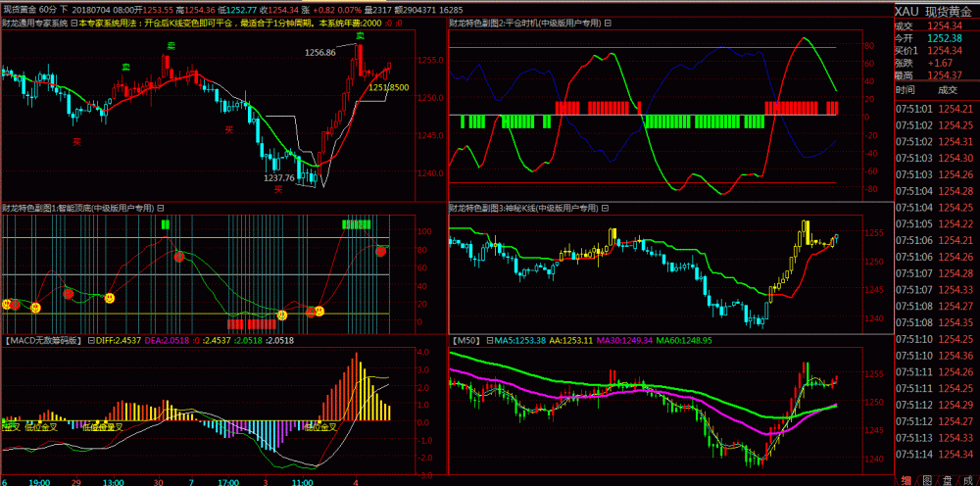The width and height of the screenshot is (980, 486).
Task: Click the 开1253.55 open price in info bar
Action: coord(153,10)
